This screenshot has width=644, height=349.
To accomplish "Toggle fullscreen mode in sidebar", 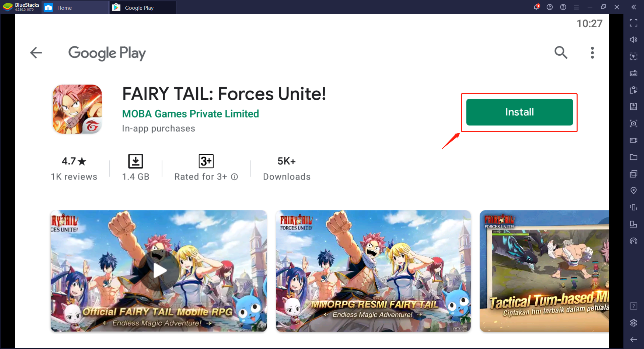I will tap(634, 23).
